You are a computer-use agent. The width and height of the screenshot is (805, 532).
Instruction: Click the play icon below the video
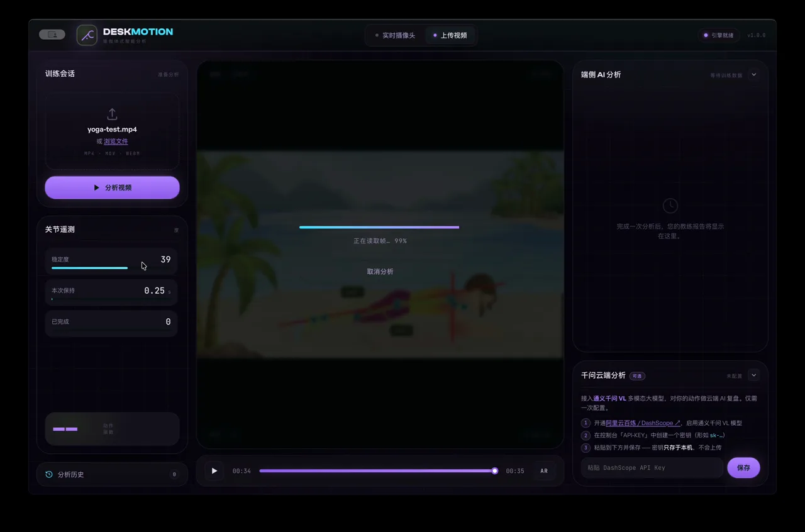214,470
